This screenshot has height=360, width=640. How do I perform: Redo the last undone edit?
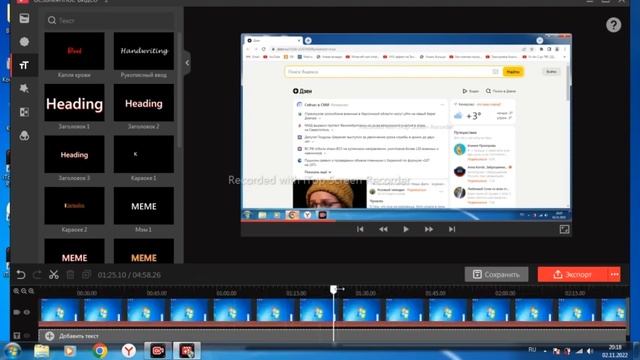[x=37, y=275]
